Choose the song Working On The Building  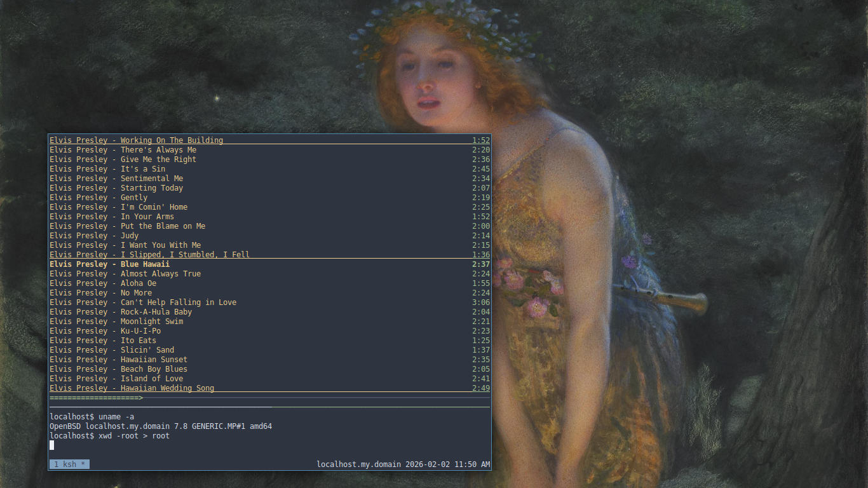click(136, 140)
